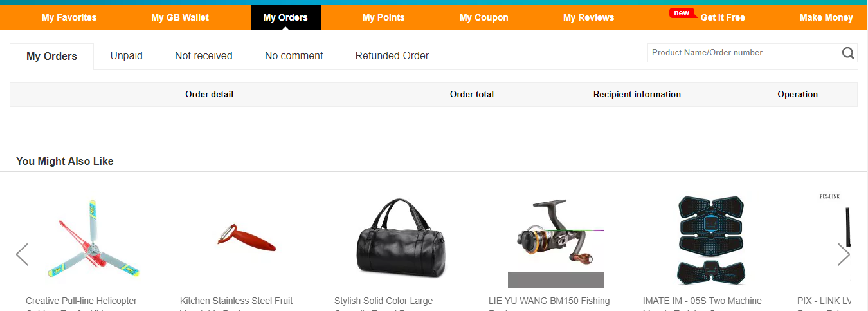Click the search magnifier icon

[849, 53]
